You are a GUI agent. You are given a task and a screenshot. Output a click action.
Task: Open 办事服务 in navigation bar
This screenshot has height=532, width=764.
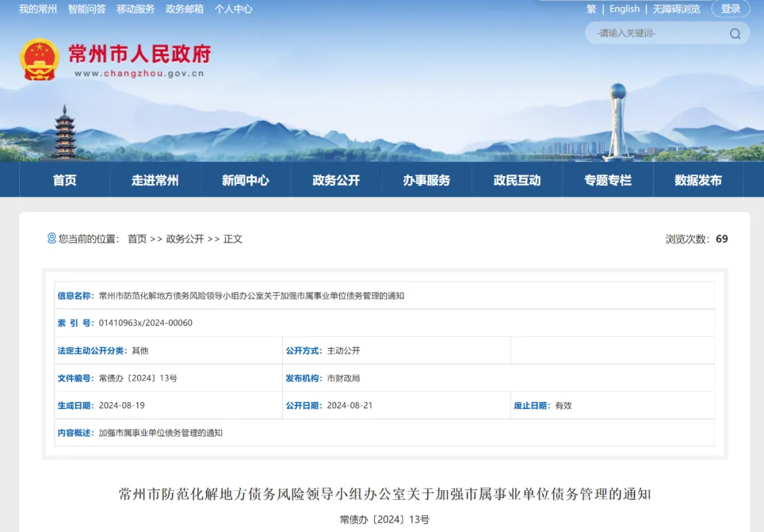point(427,180)
